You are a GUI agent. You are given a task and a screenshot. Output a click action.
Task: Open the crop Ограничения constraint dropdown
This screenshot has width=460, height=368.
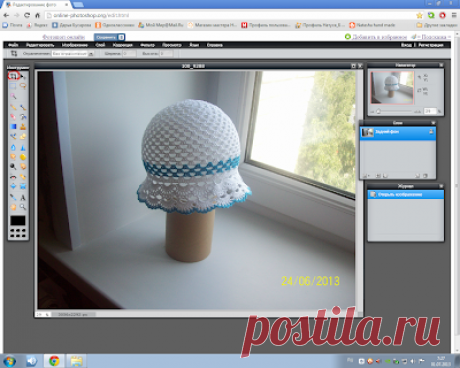(73, 53)
